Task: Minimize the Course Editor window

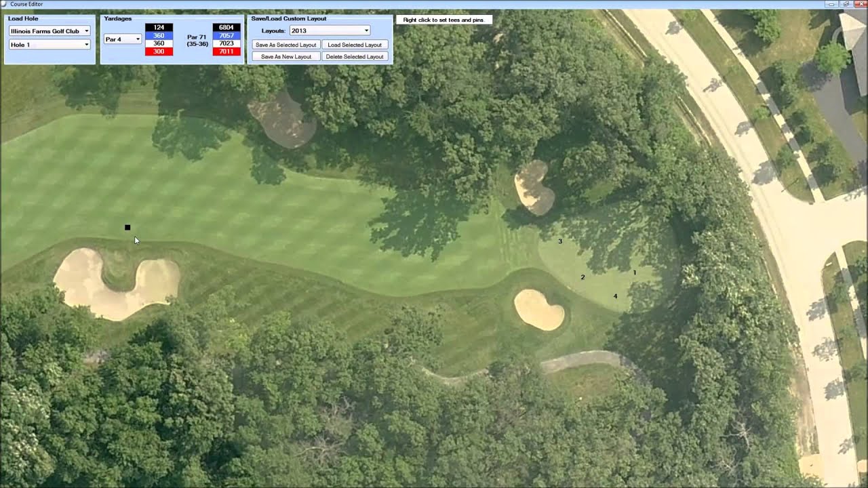Action: pos(833,4)
